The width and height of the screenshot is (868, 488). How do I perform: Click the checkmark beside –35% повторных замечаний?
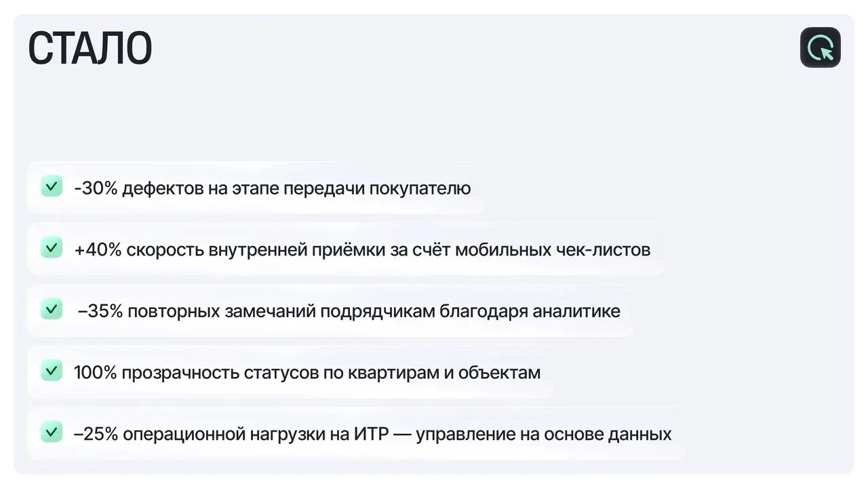[x=52, y=310]
